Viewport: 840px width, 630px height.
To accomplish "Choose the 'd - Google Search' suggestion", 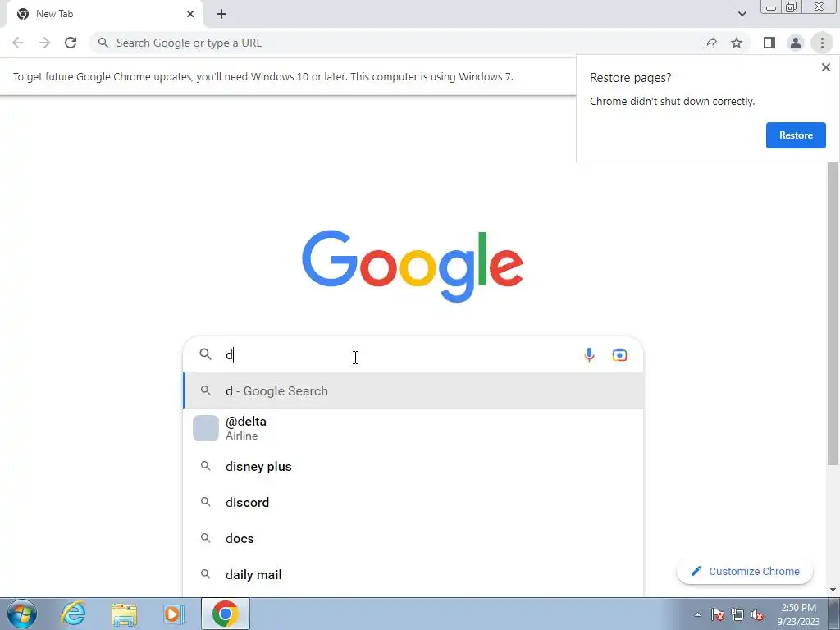I will [x=413, y=391].
